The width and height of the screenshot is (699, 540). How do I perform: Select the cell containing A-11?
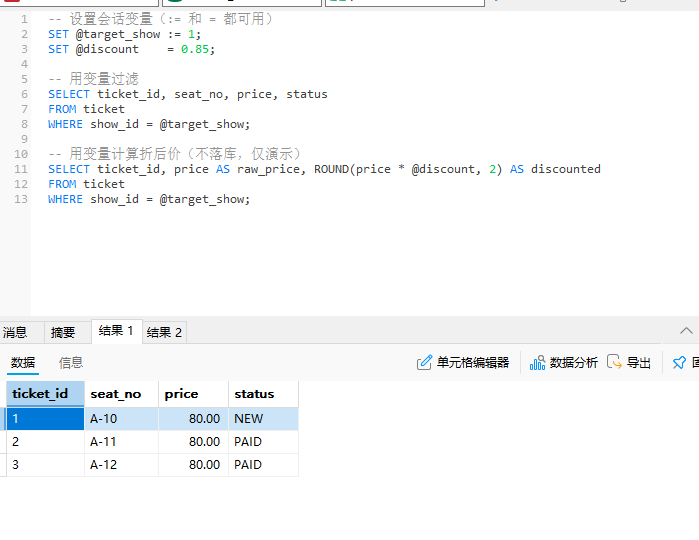coord(105,441)
